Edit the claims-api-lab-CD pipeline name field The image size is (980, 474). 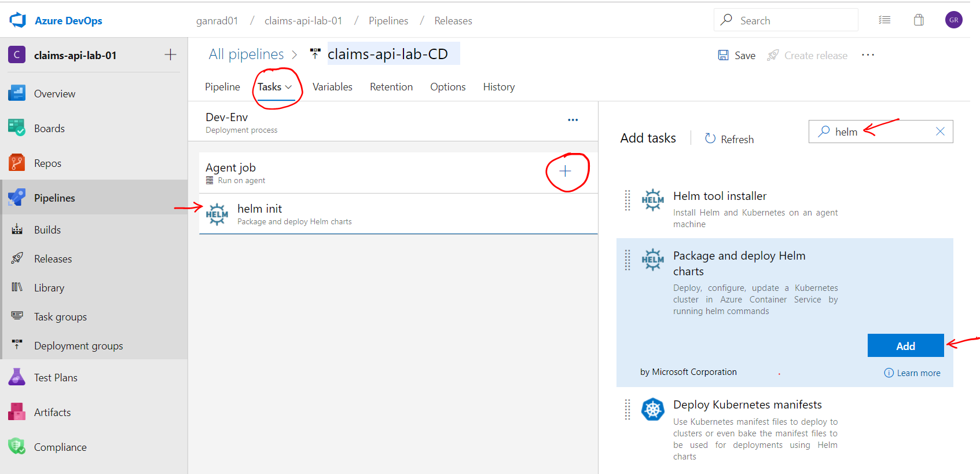pyautogui.click(x=394, y=54)
